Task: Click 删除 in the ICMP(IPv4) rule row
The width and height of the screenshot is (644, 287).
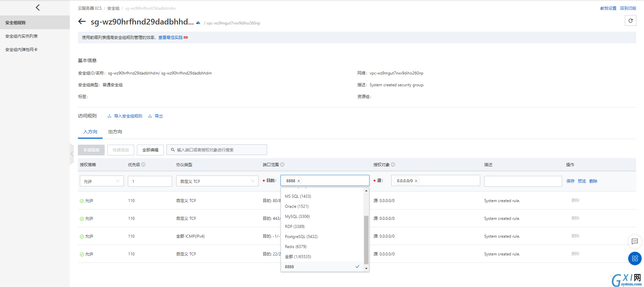Action: tap(576, 236)
